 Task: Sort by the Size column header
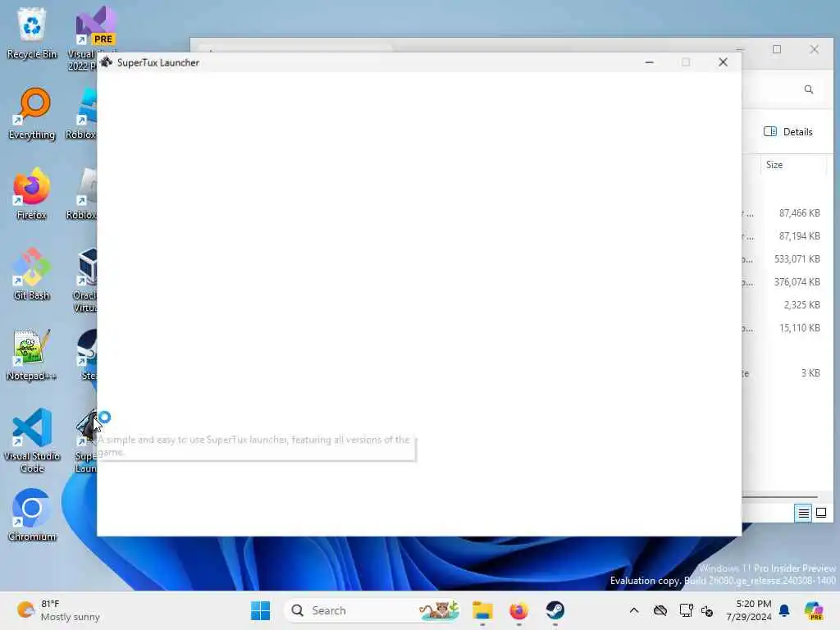click(x=774, y=165)
